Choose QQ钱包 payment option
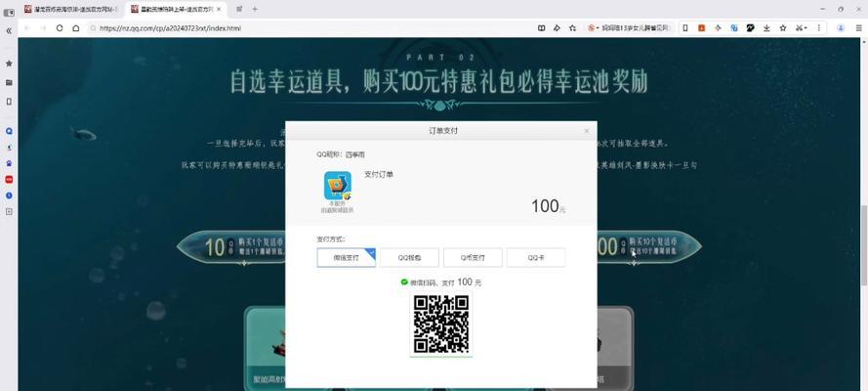The height and width of the screenshot is (391, 868). [x=410, y=257]
